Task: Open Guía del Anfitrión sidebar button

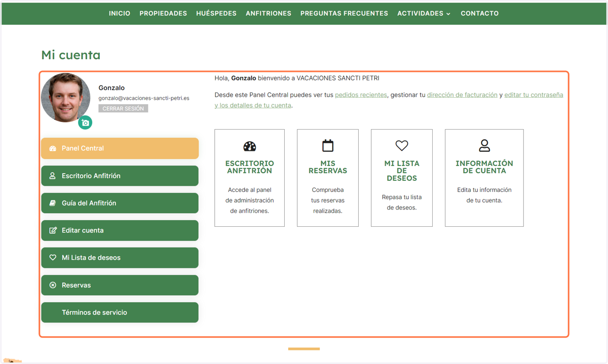Action: [x=120, y=203]
